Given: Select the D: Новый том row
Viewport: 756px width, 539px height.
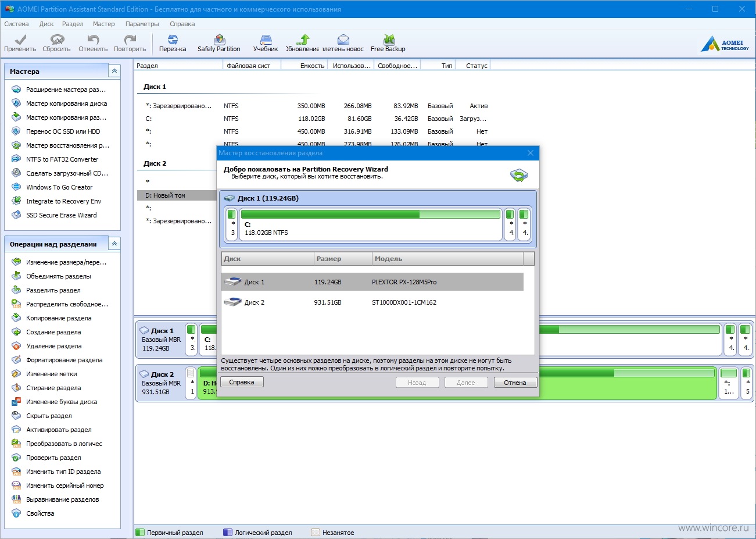Looking at the screenshot, I should tap(177, 195).
